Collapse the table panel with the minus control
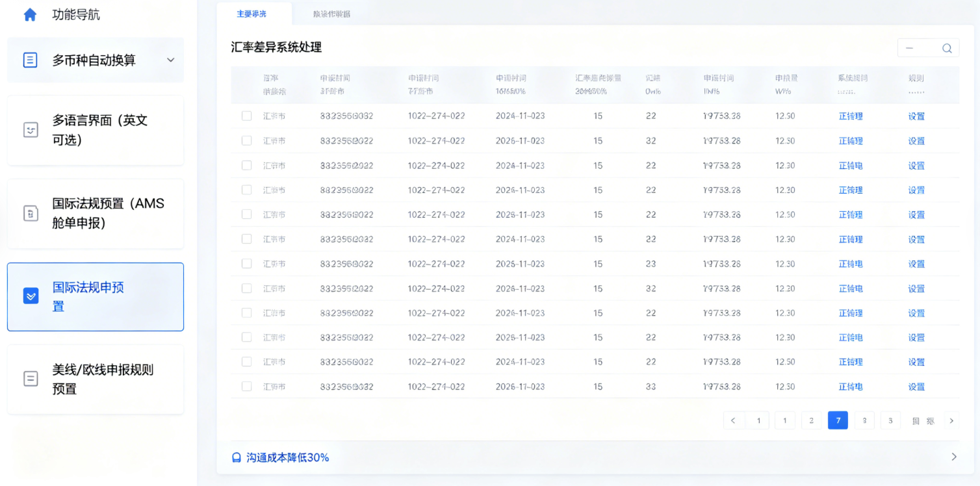This screenshot has width=980, height=486. pyautogui.click(x=910, y=47)
